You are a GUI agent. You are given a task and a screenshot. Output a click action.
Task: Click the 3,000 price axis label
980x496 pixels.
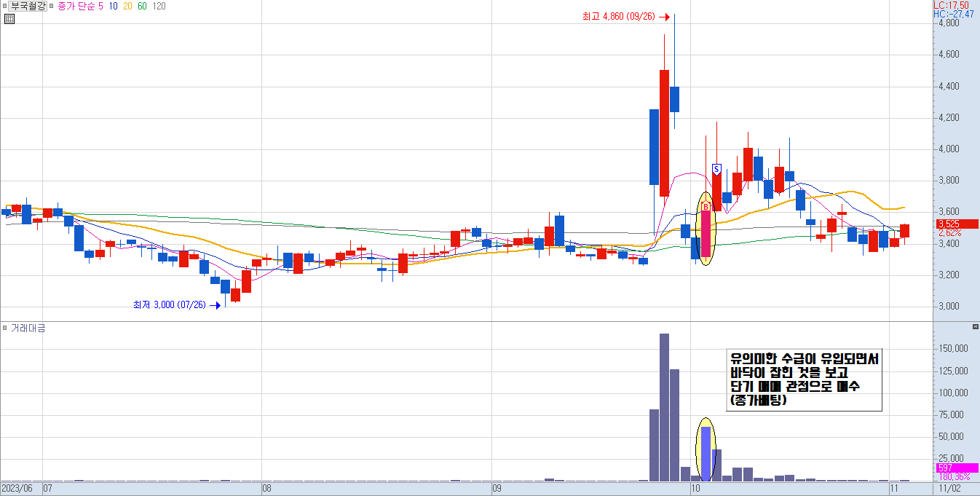coord(949,307)
